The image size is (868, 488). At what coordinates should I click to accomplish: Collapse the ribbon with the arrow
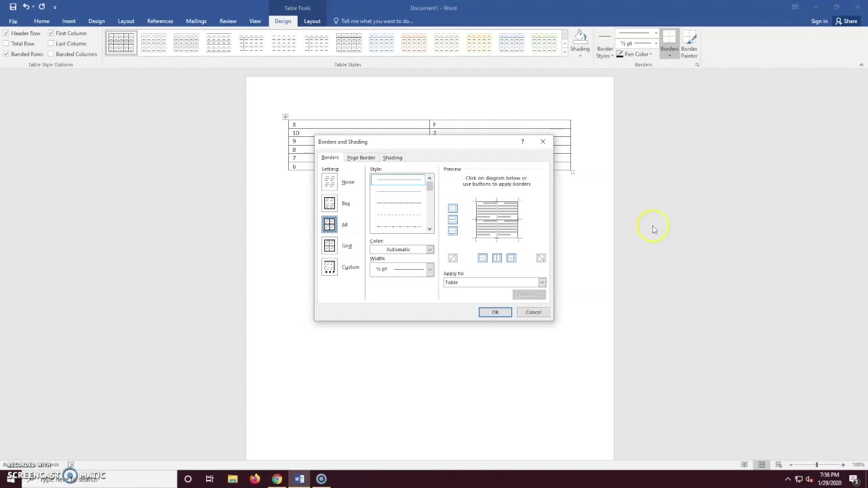point(861,64)
